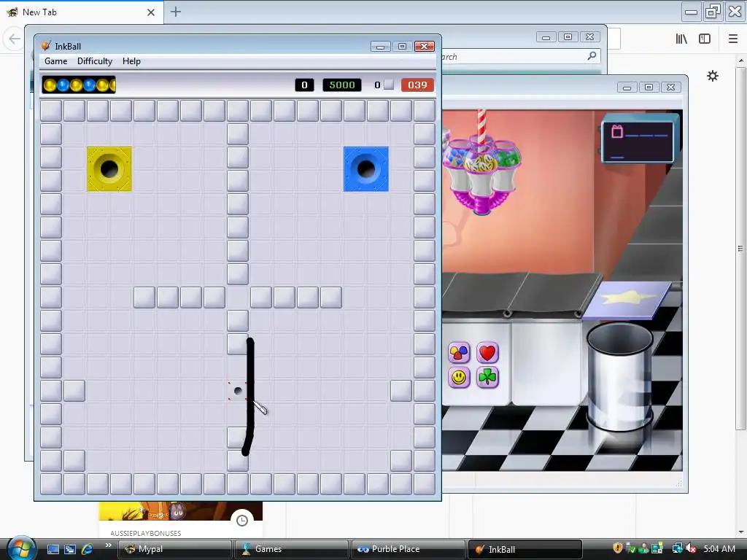The width and height of the screenshot is (747, 560).
Task: Click the red timer display 039
Action: (x=417, y=85)
